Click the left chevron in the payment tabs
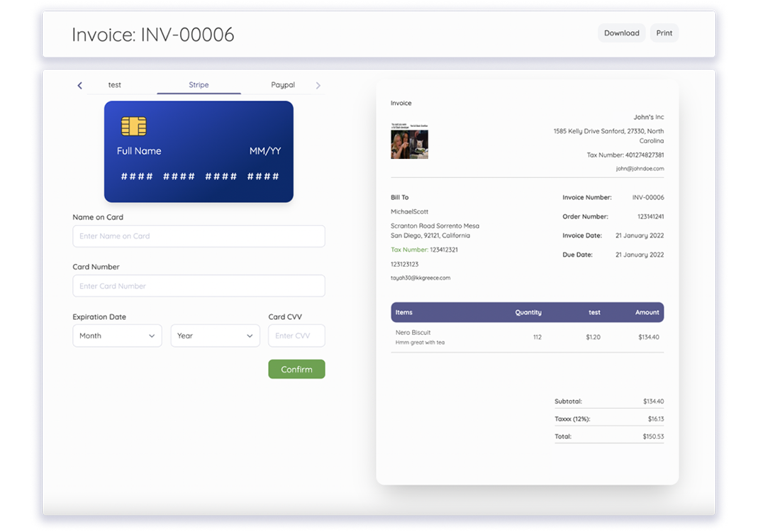Viewport: 758px width, 532px height. (x=79, y=85)
